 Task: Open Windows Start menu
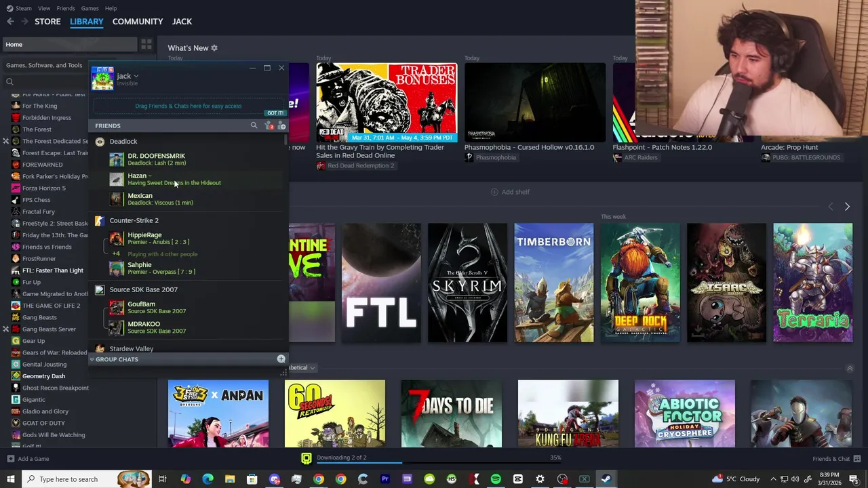(10, 479)
